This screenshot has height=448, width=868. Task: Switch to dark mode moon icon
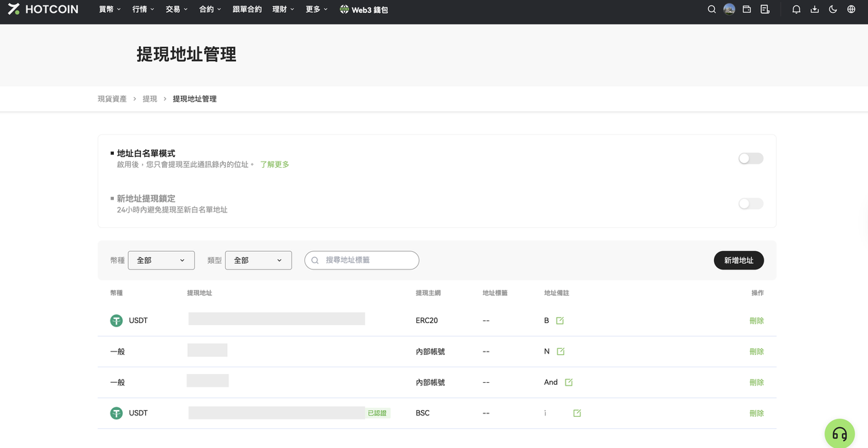pos(833,10)
